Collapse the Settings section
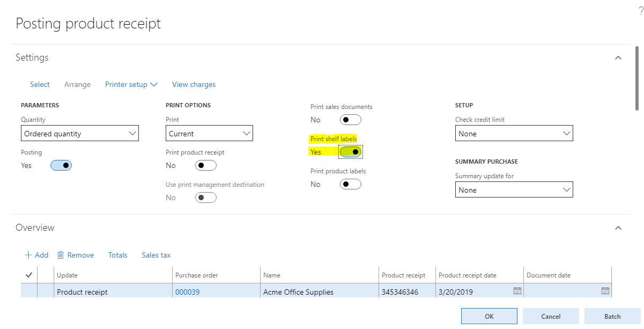Screen dimensions: 644x329 point(618,57)
